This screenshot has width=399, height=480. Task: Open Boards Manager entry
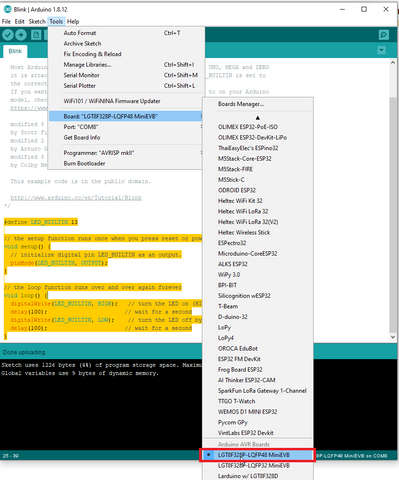tap(241, 104)
